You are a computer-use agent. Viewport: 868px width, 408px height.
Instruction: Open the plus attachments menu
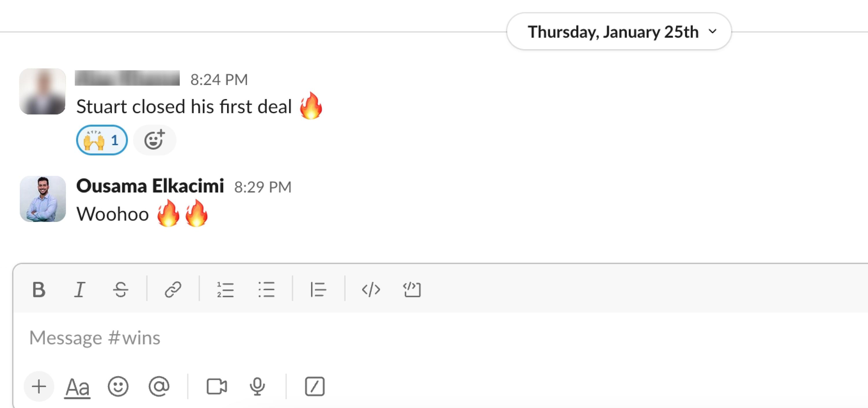pos(39,386)
